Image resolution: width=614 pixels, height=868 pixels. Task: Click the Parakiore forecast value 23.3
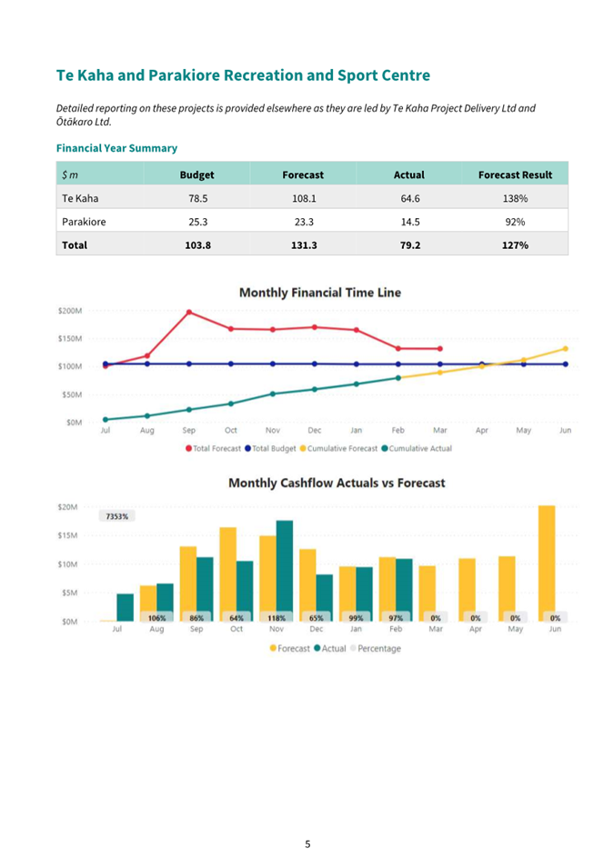tap(304, 222)
